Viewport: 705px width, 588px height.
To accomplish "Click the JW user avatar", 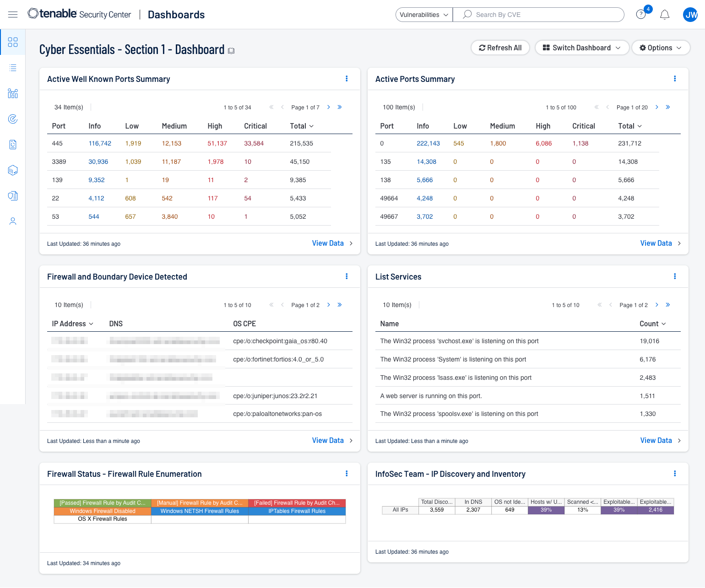I will [690, 15].
